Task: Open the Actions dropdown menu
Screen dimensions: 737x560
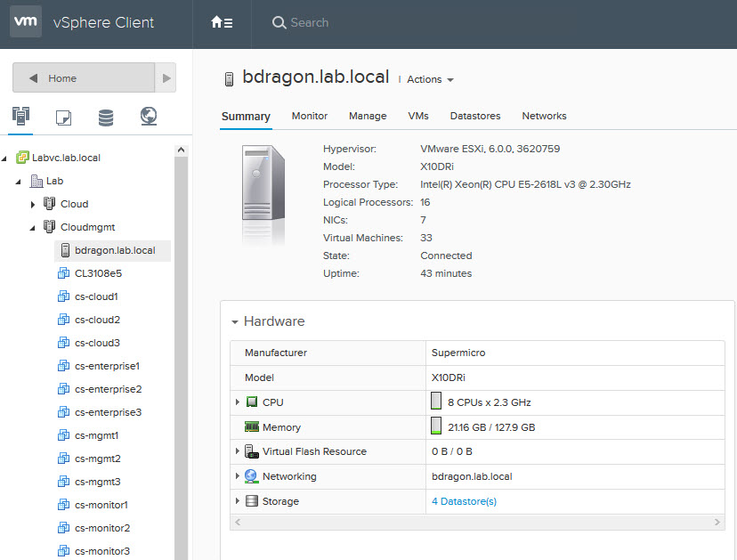Action: 427,79
